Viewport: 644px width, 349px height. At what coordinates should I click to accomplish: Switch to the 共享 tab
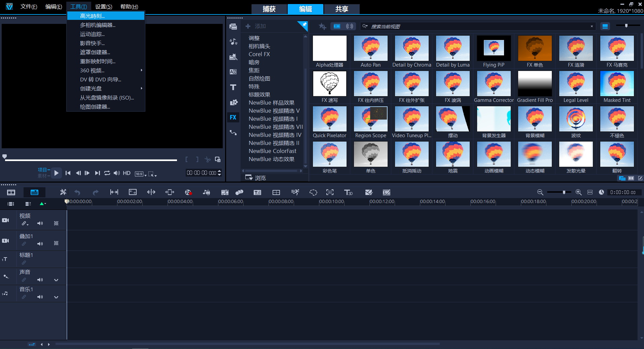(x=342, y=9)
